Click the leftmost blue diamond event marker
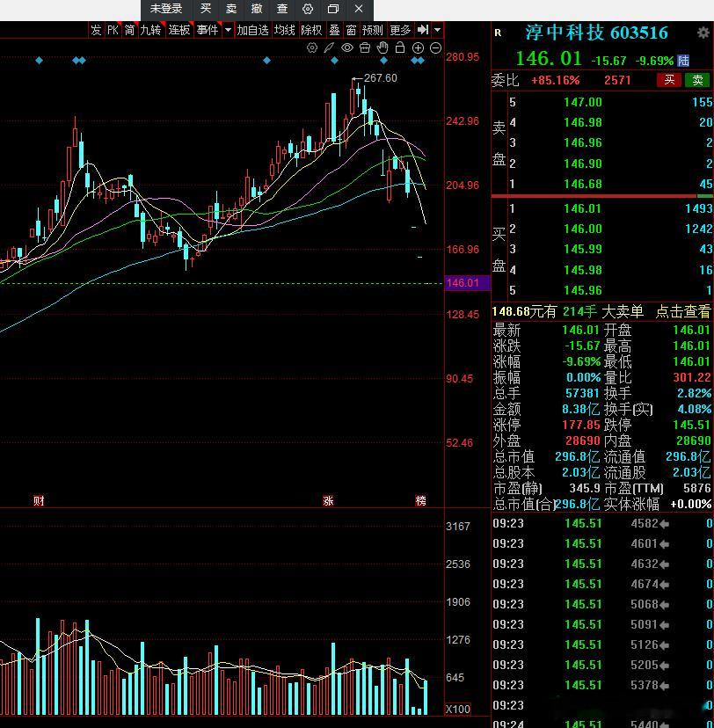Screen dimensions: 714x728 tap(39, 61)
